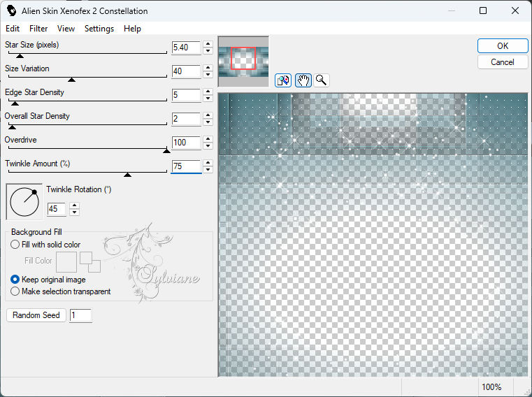Click the large constellation preview image

click(373, 235)
